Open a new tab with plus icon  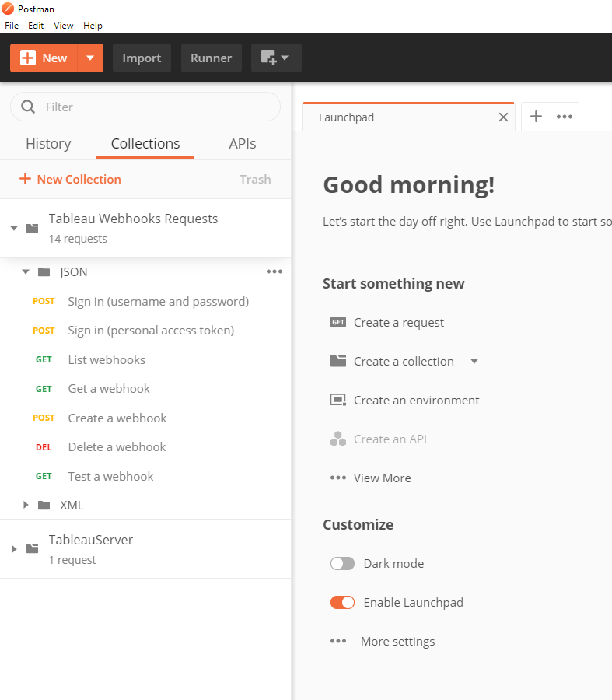coord(536,117)
